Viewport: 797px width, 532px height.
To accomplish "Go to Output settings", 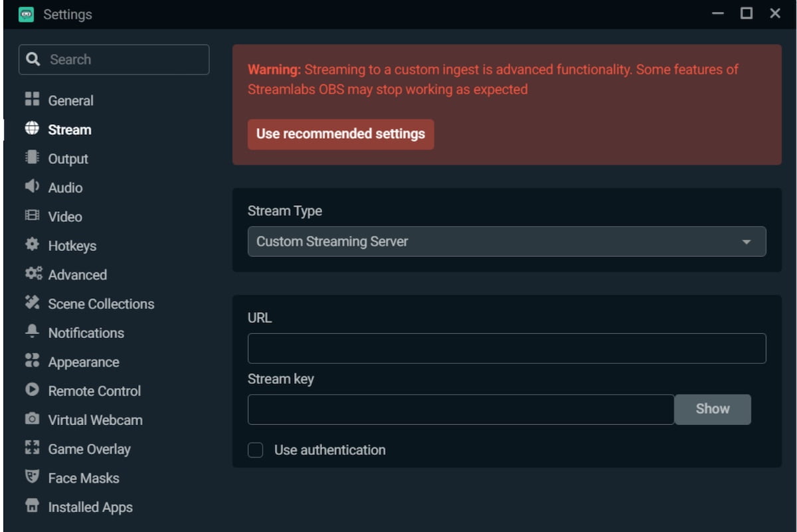I will tap(68, 159).
